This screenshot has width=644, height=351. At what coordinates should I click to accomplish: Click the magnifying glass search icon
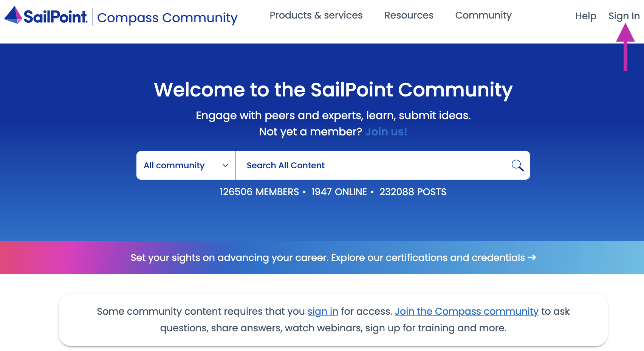(517, 165)
